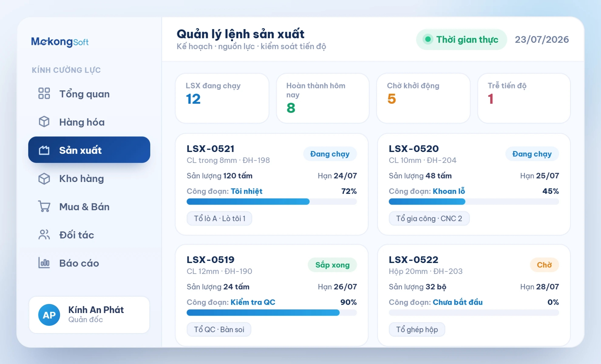Click the Tổ lò A · Lò tôi 1 tag
The image size is (601, 364).
click(x=219, y=219)
